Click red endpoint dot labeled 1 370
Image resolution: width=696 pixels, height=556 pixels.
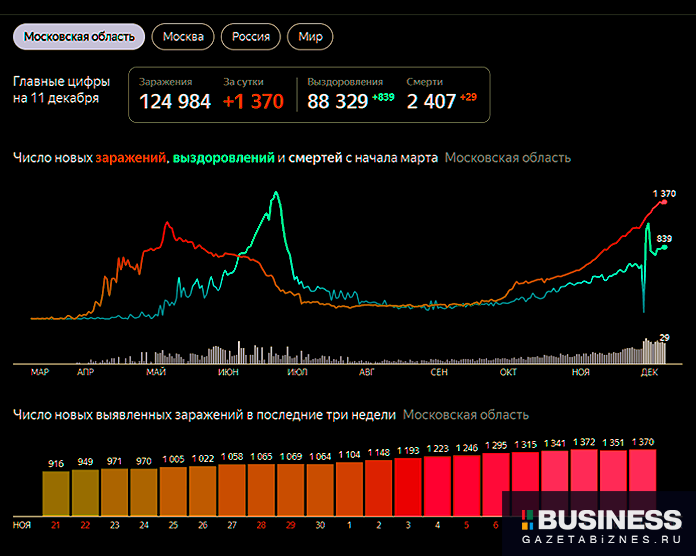(664, 202)
